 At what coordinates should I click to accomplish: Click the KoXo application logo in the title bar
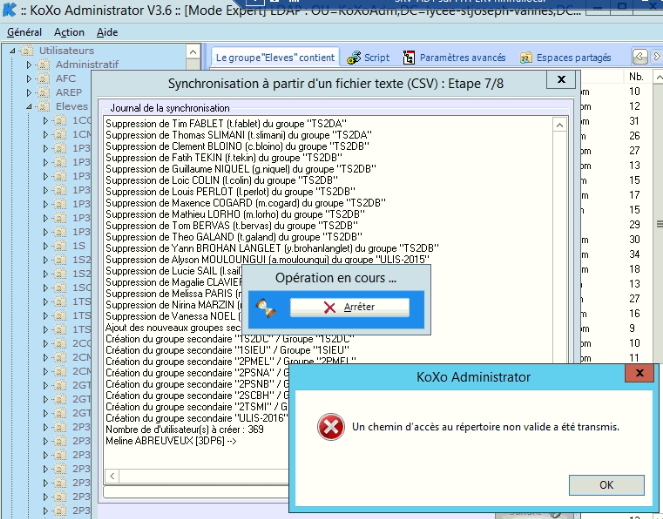(9, 9)
